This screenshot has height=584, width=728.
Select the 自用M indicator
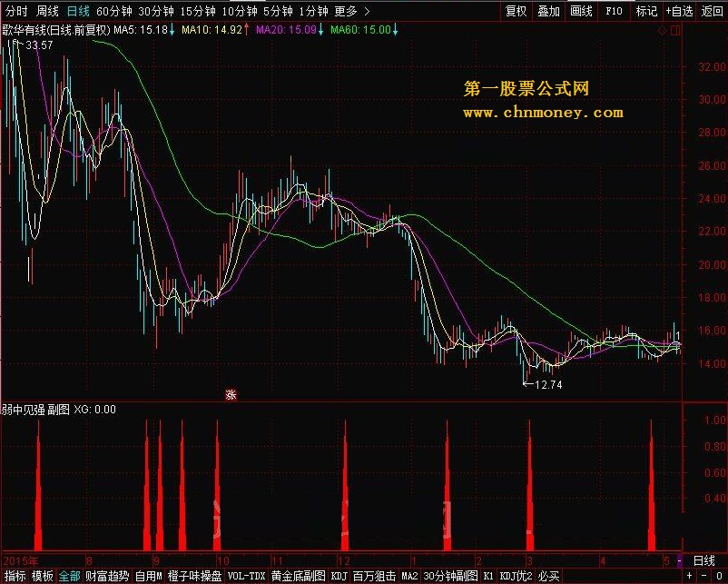(148, 577)
